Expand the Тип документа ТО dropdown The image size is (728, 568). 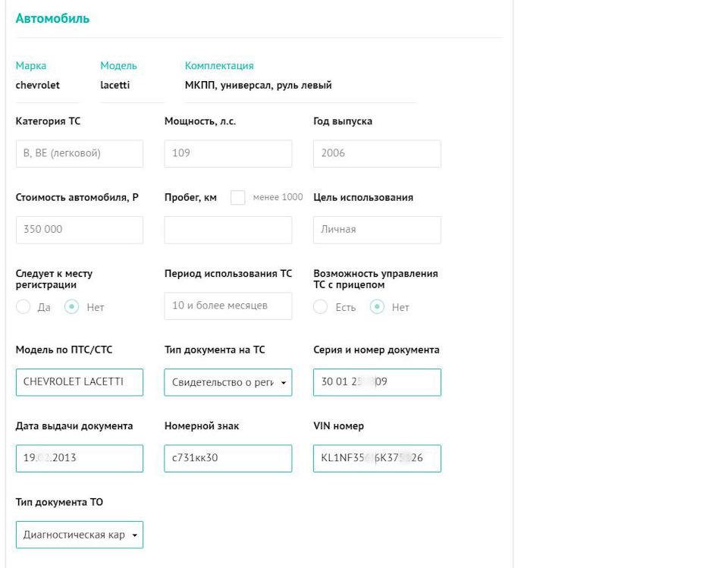[80, 535]
